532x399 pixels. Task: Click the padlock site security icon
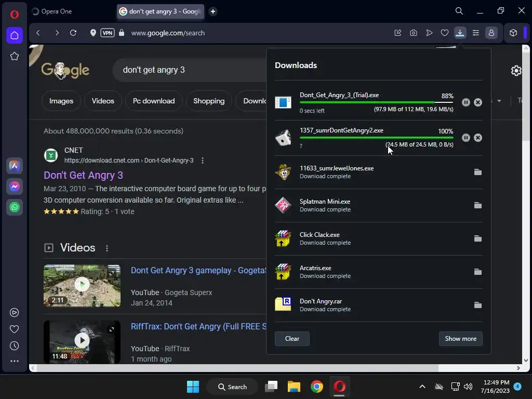122,33
